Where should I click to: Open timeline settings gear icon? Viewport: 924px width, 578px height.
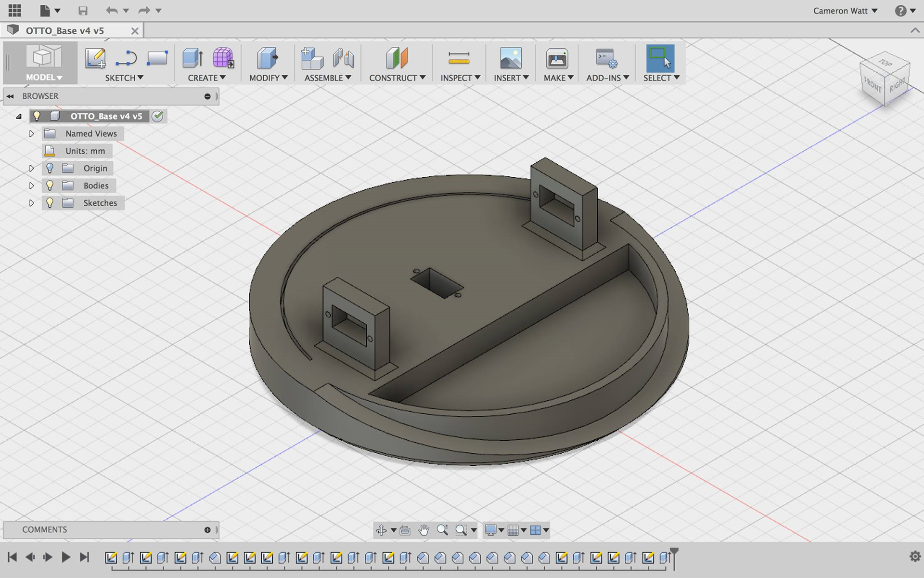tap(915, 557)
